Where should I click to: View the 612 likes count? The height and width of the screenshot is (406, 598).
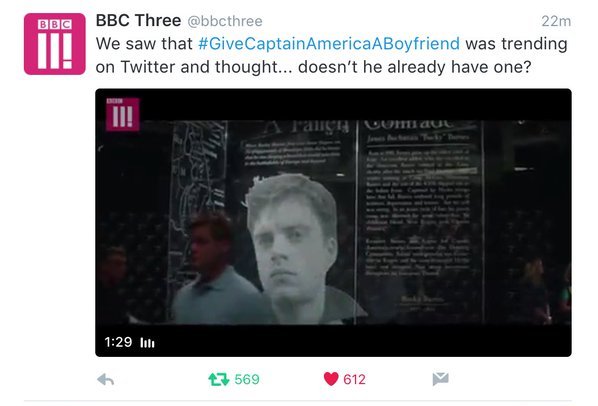click(x=354, y=379)
